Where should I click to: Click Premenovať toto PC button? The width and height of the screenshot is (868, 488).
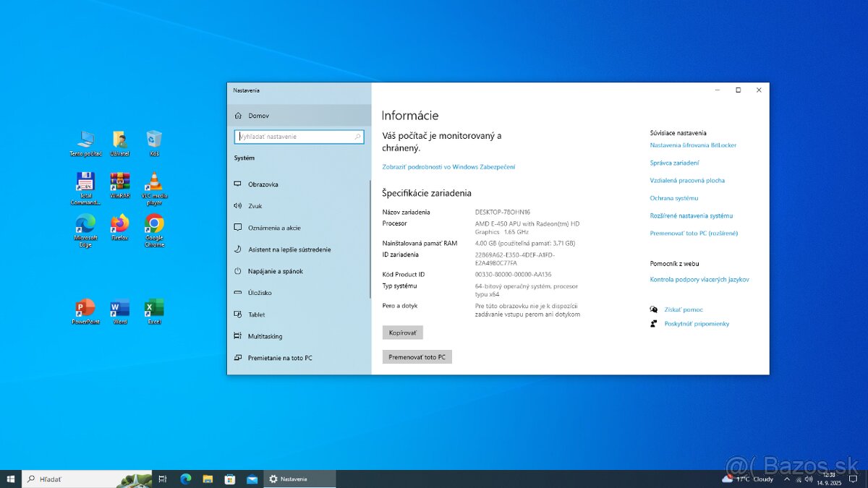(417, 356)
